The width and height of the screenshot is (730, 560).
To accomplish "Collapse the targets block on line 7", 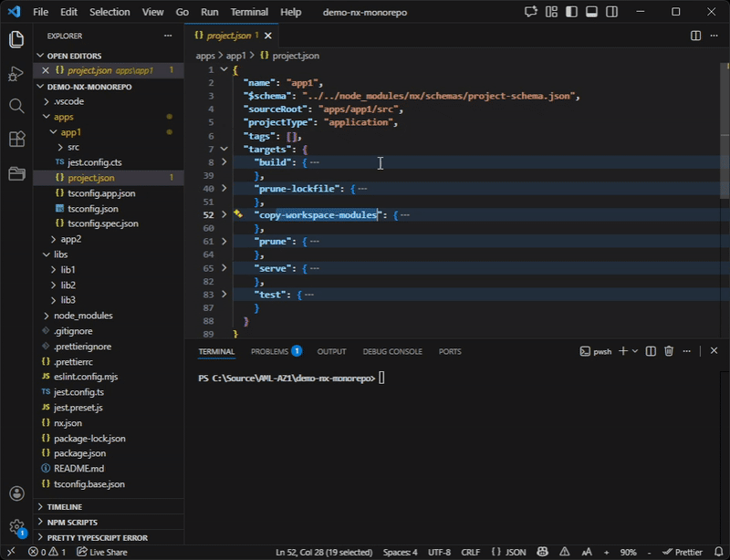I will pos(224,149).
